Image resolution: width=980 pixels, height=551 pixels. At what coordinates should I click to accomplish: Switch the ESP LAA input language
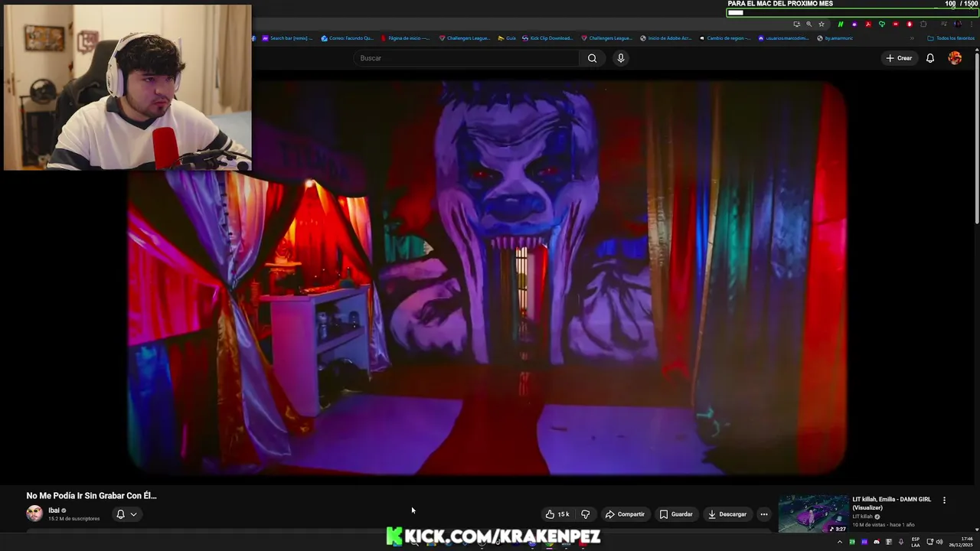[916, 542]
